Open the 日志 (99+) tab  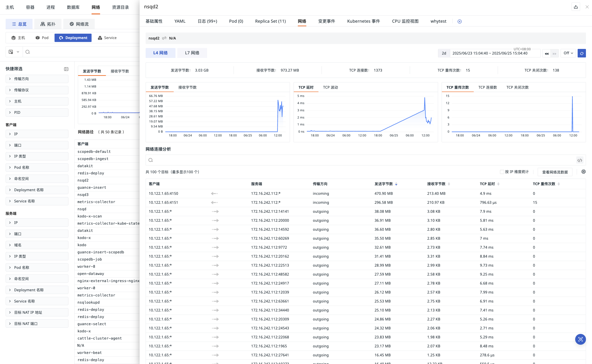tap(207, 21)
